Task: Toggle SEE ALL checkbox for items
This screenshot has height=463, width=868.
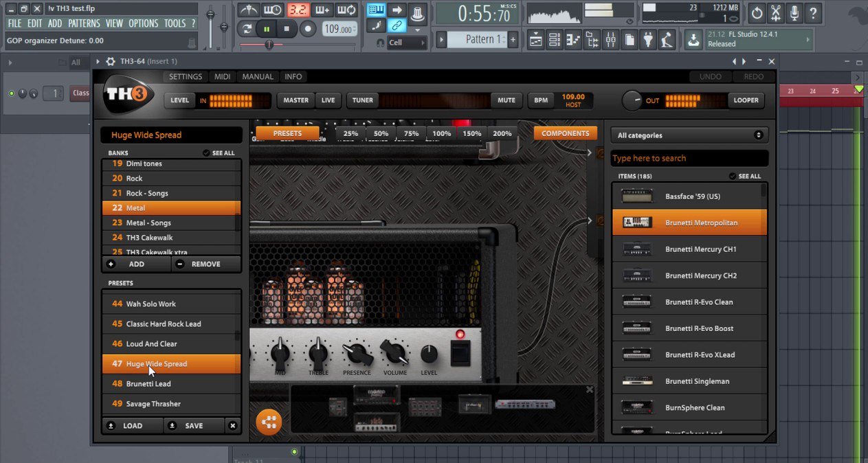Action: click(733, 177)
